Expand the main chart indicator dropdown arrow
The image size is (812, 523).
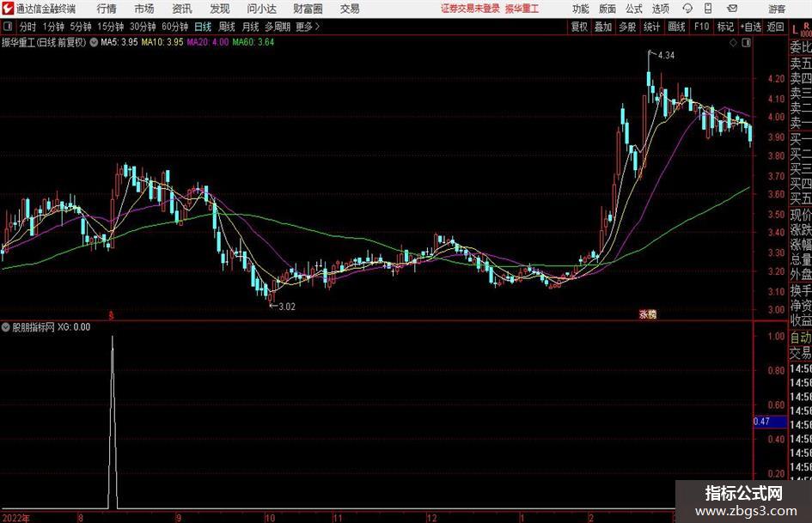point(94,42)
